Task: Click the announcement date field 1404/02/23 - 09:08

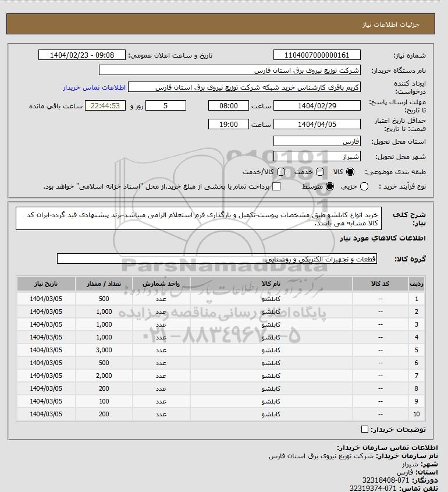Action: point(82,55)
